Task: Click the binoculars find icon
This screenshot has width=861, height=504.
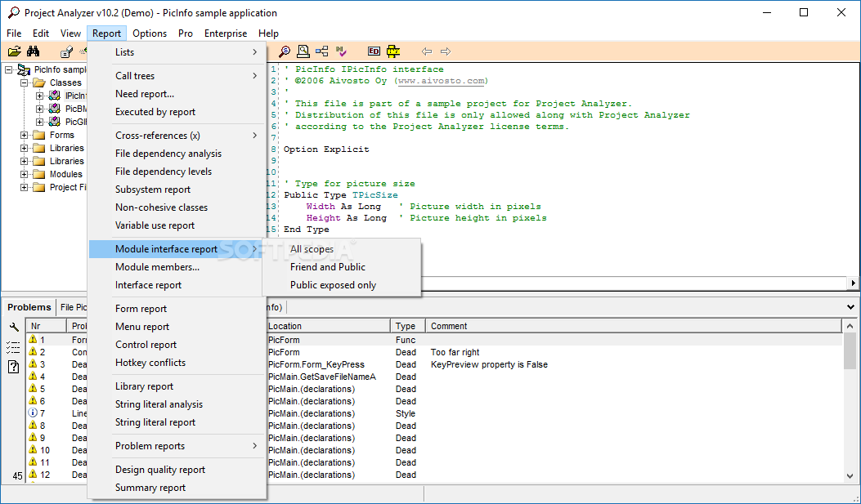Action: click(34, 51)
